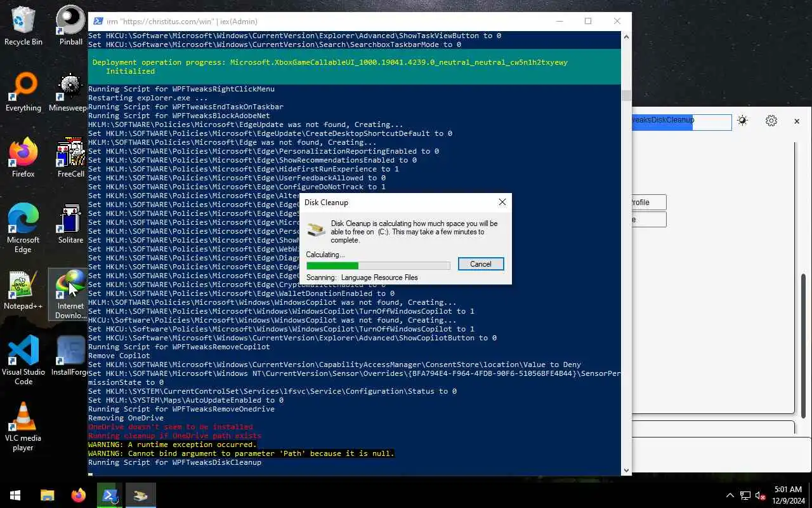
Task: Click PowerShell scrollbar up arrow
Action: tap(627, 36)
